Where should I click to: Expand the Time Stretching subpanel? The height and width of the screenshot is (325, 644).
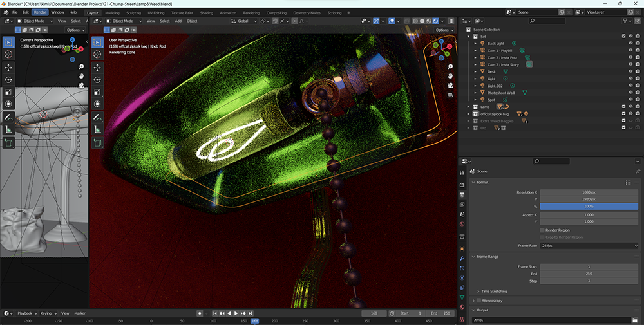pyautogui.click(x=478, y=292)
